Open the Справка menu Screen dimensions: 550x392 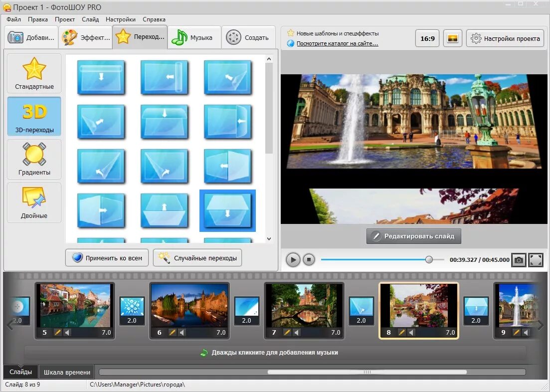tap(154, 19)
